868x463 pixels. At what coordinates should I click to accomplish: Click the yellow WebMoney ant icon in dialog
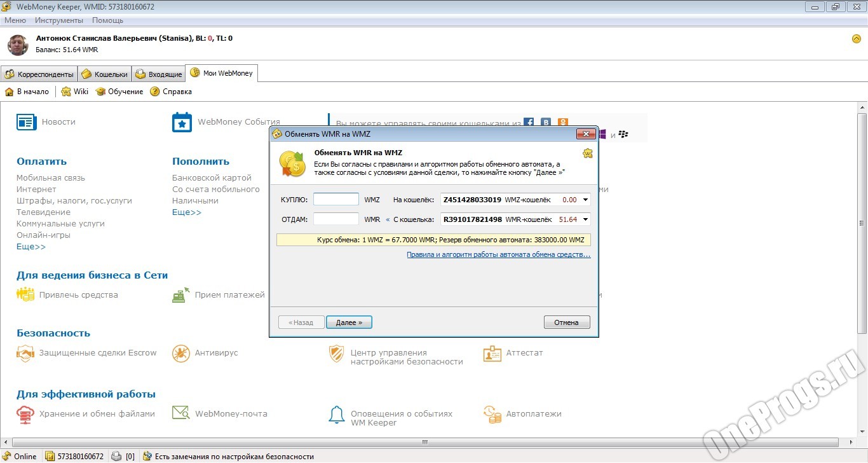tap(587, 153)
